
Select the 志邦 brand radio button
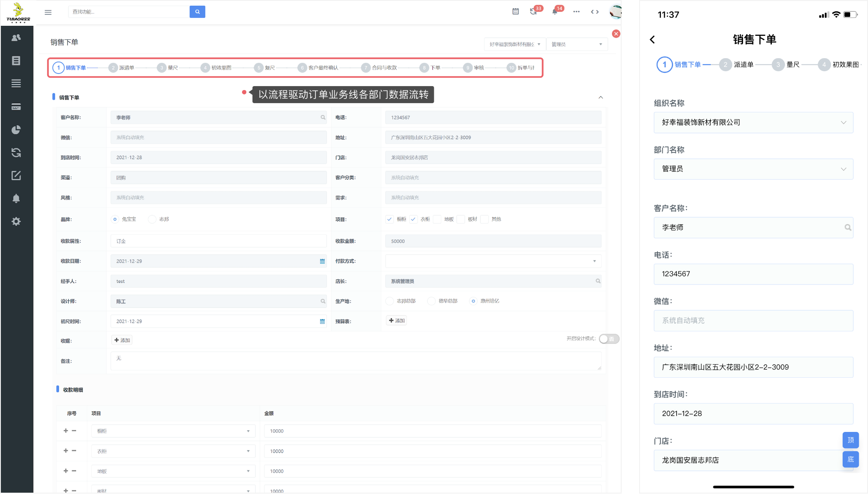[x=152, y=219]
